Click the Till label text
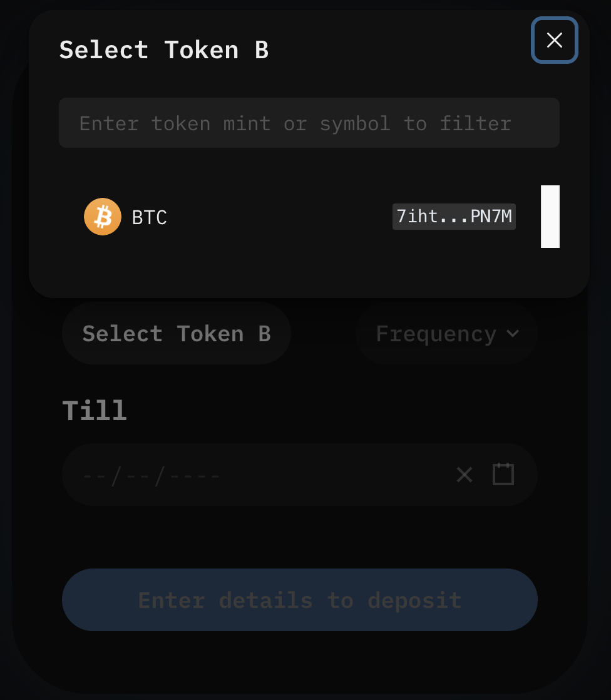Viewport: 611px width, 700px height. 95,411
